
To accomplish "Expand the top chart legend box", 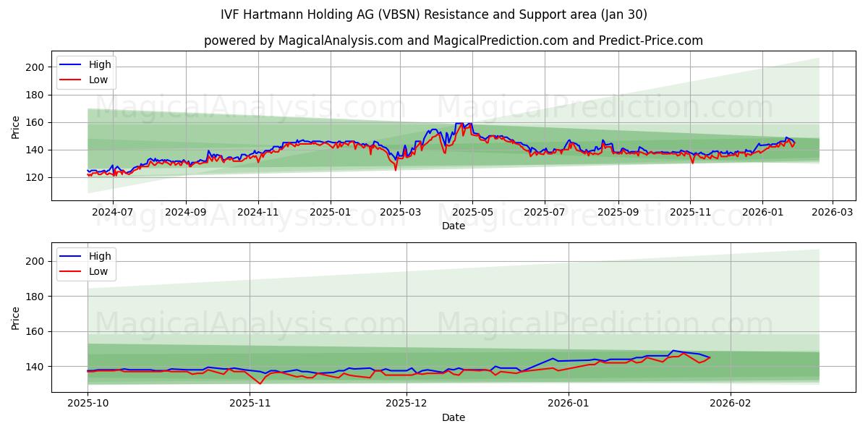I will (86, 72).
